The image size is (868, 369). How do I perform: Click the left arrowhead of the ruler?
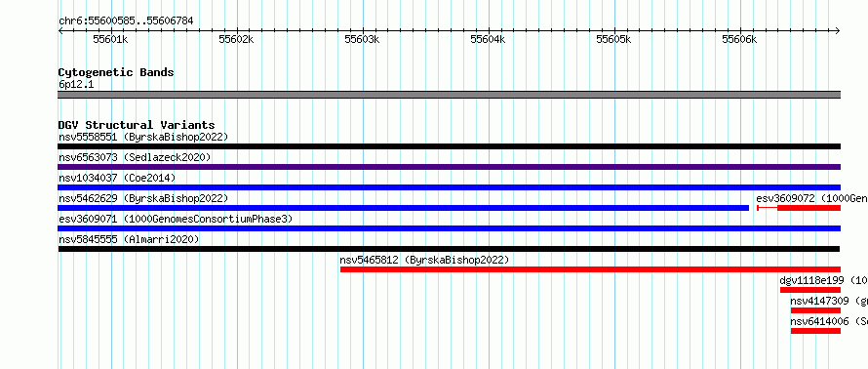pyautogui.click(x=60, y=31)
